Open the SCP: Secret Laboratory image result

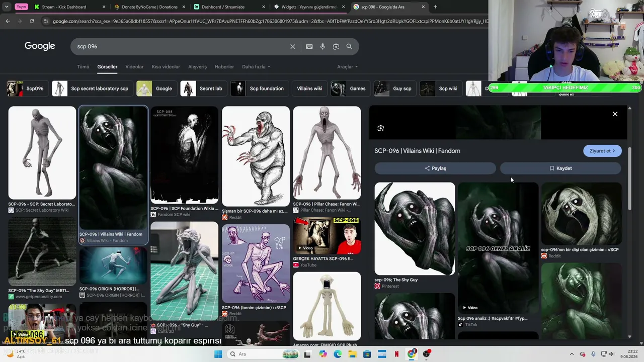(x=42, y=153)
